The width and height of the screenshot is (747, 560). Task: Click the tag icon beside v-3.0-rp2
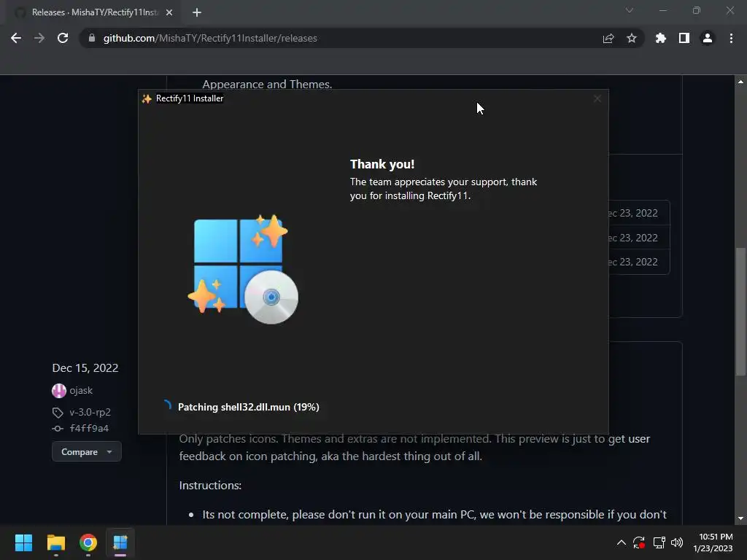(58, 413)
